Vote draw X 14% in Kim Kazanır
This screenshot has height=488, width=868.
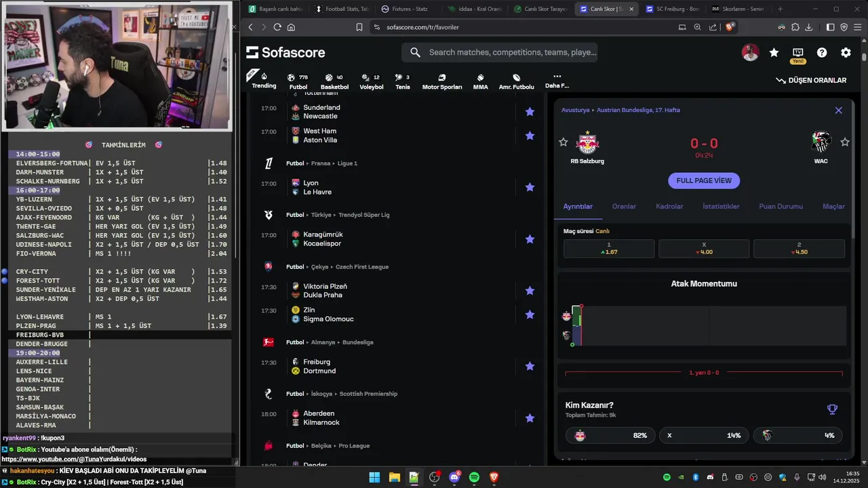click(x=703, y=435)
